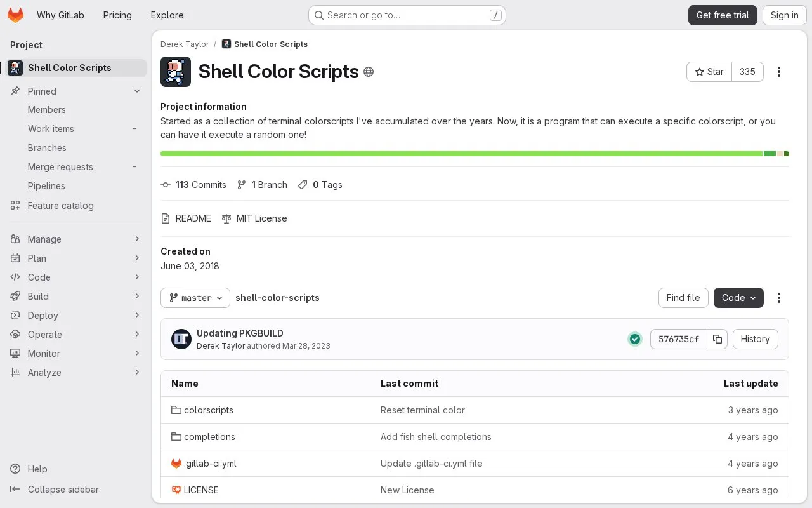Click Get free trial
Viewport: 812px width, 508px height.
723,15
